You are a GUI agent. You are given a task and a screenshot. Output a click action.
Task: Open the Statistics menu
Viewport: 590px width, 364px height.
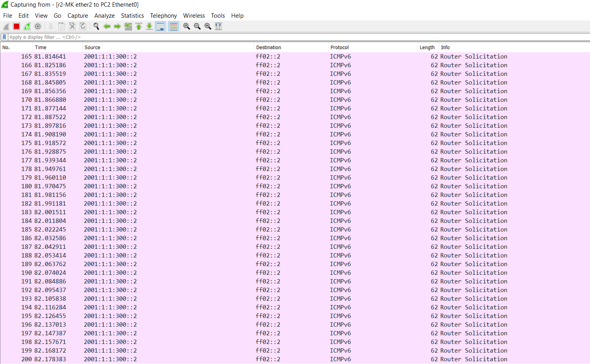[x=132, y=16]
